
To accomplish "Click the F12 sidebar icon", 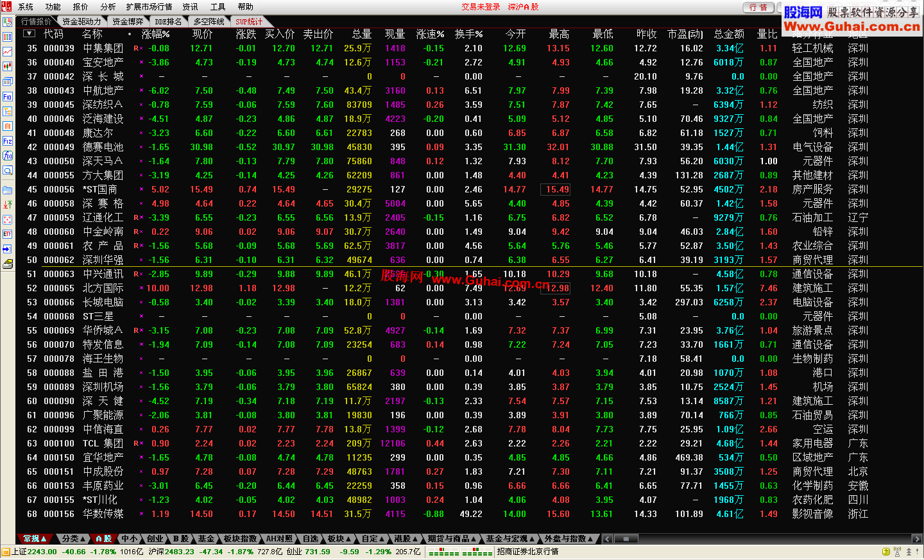I will tap(8, 140).
